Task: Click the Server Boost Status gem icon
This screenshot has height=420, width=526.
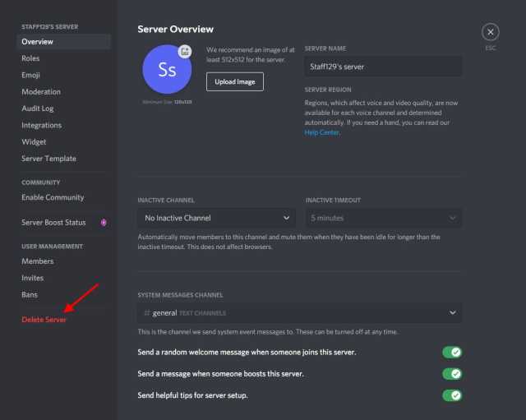Action: tap(104, 223)
